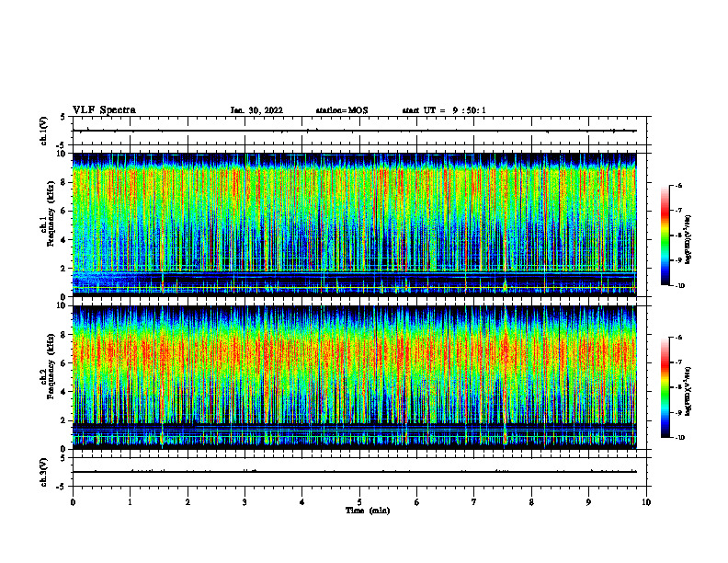Click time axis tick label "9"
The image size is (728, 563).
[588, 502]
